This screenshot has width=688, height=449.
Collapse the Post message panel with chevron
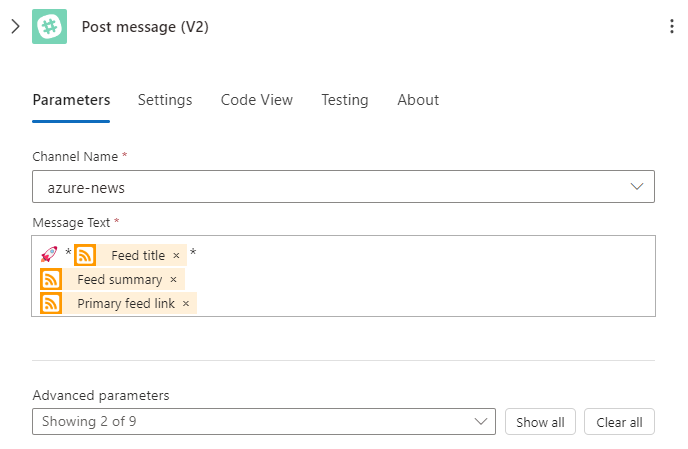coord(15,26)
